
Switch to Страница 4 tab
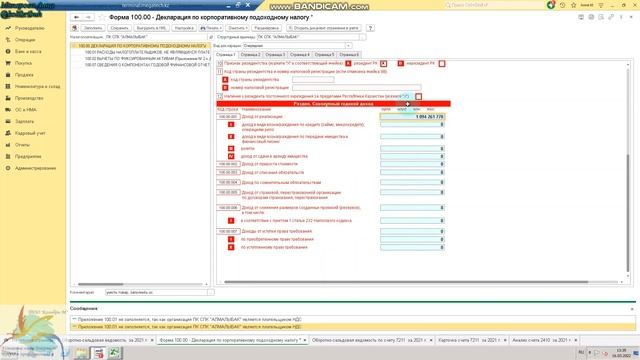point(300,55)
